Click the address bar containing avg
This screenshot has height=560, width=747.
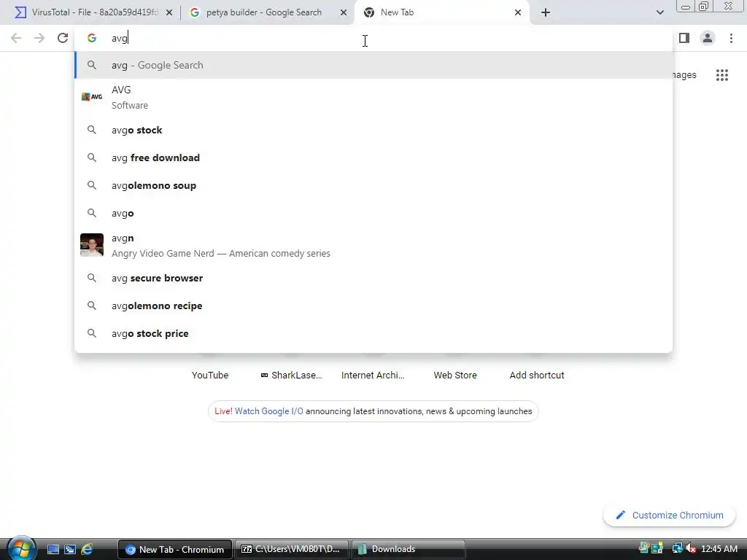373,38
